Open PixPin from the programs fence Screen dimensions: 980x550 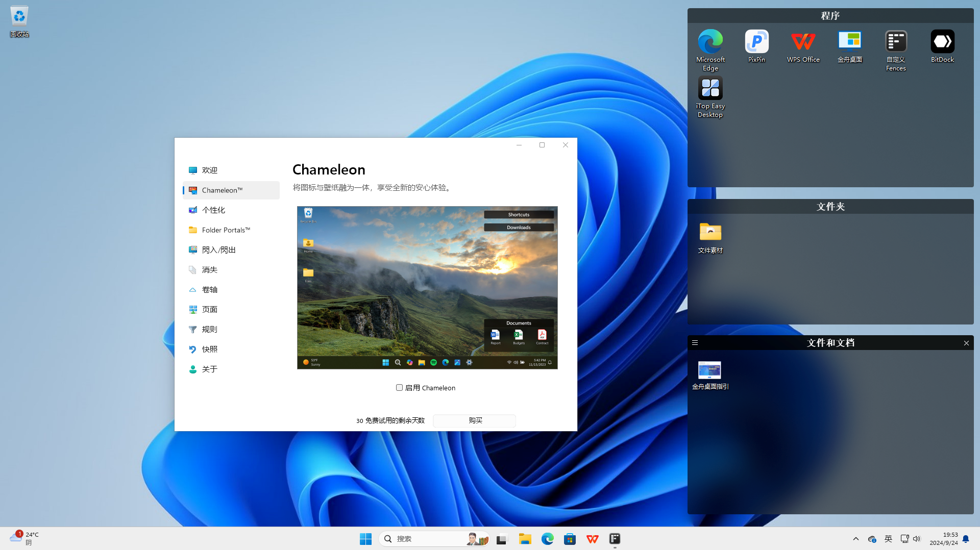click(756, 42)
